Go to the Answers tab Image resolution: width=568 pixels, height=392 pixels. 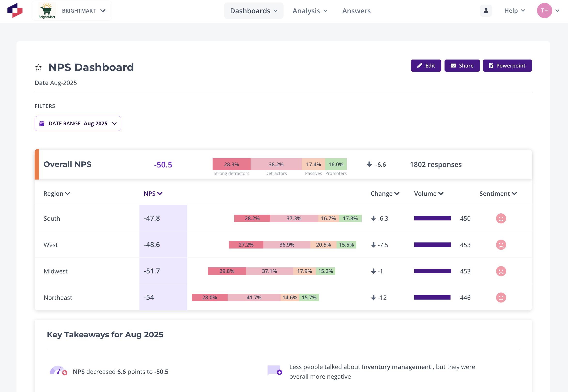tap(356, 11)
